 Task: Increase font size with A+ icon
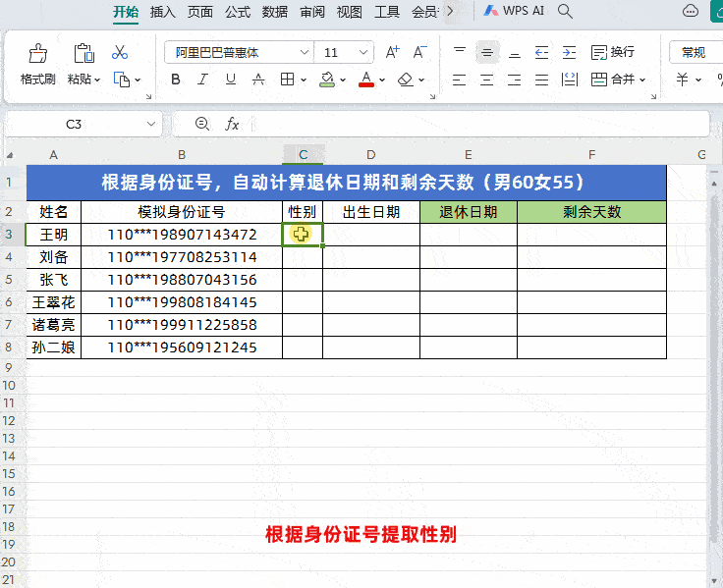(392, 52)
